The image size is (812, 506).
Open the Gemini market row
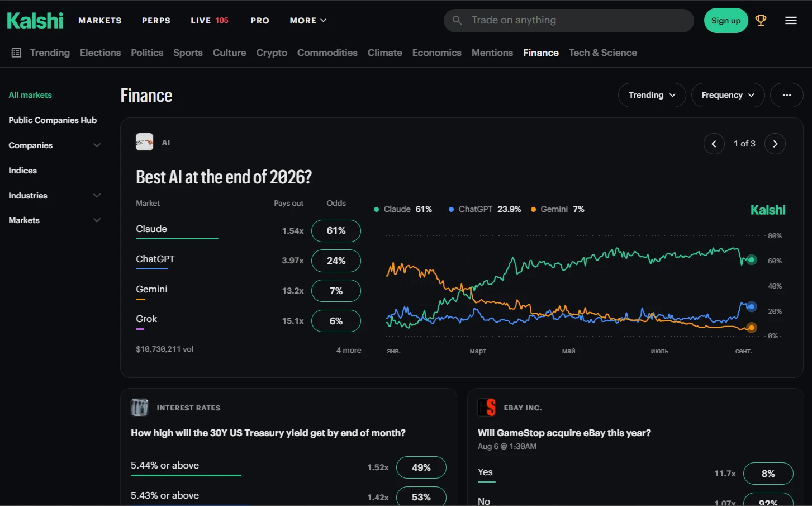pos(248,291)
